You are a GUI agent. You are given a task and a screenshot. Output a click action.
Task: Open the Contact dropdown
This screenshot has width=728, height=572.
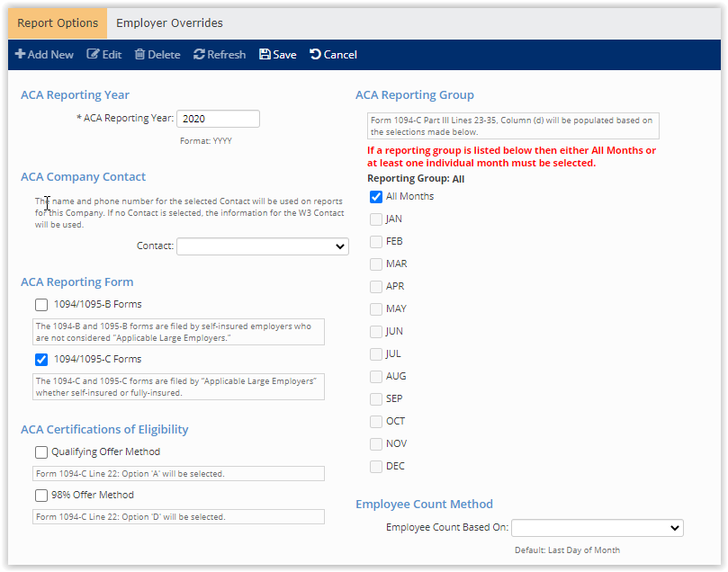[x=262, y=246]
